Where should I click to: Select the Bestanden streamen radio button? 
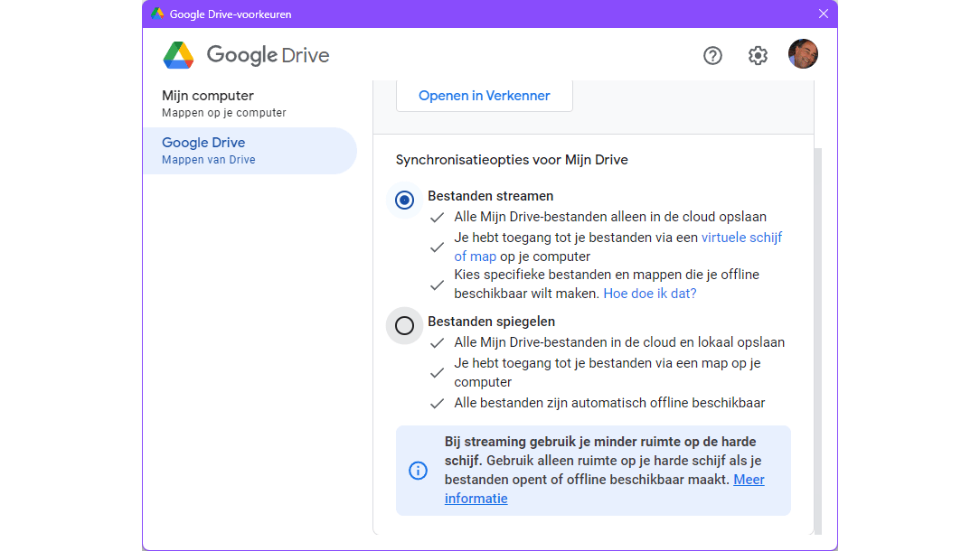coord(405,200)
